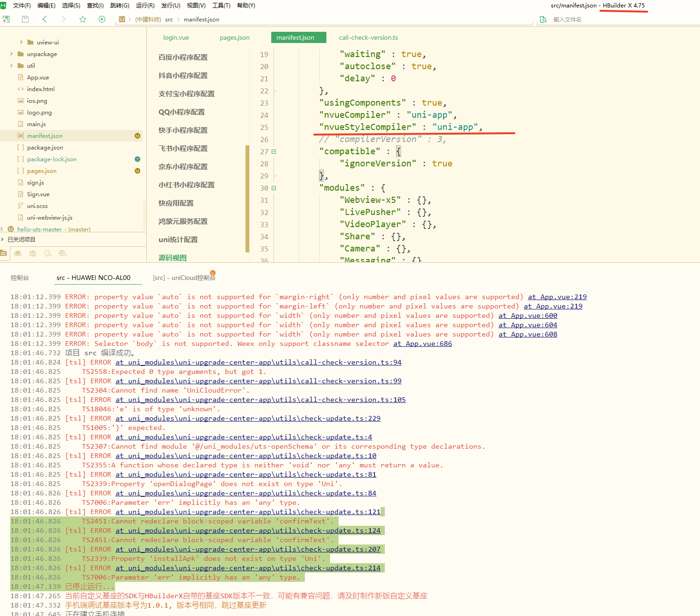Open the 发行(U) menu

coord(171,6)
